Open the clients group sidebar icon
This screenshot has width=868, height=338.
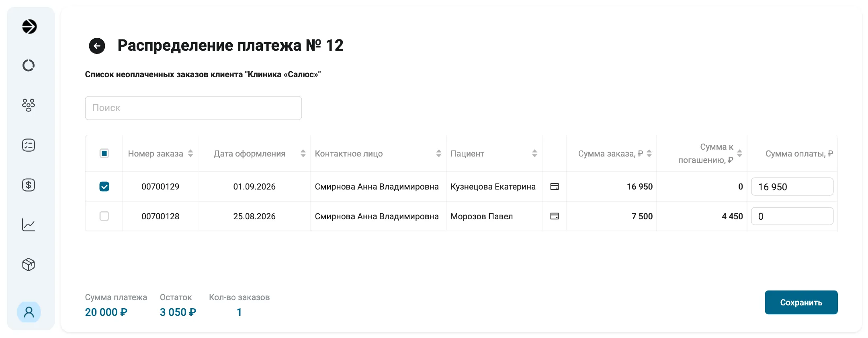[x=29, y=105]
